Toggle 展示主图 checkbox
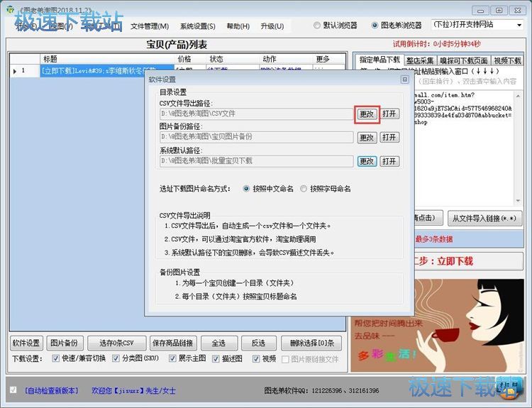 tap(172, 358)
